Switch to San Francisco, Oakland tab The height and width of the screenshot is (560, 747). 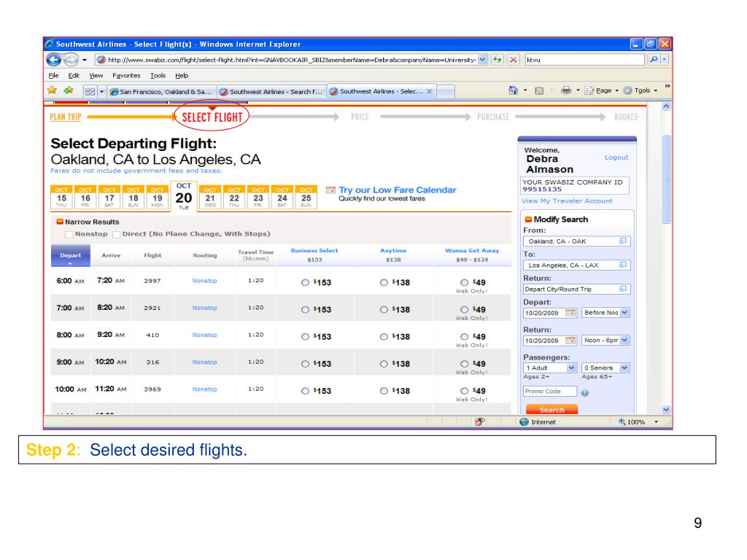(x=161, y=91)
